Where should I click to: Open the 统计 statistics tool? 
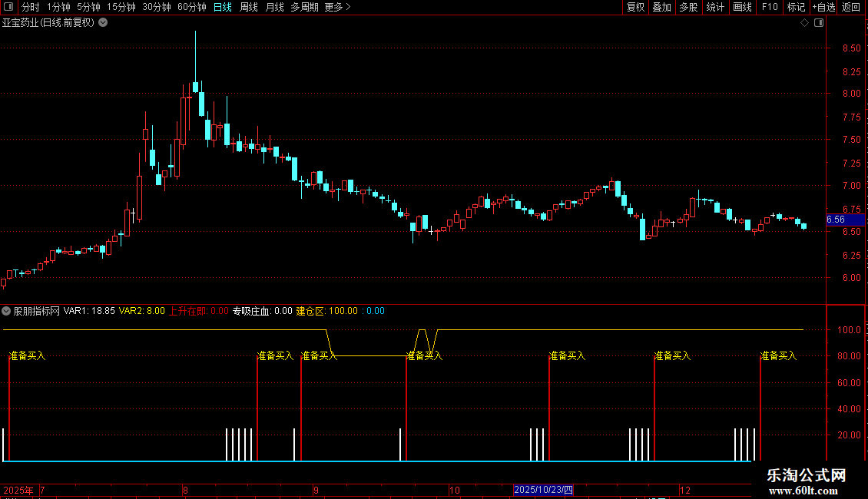715,7
